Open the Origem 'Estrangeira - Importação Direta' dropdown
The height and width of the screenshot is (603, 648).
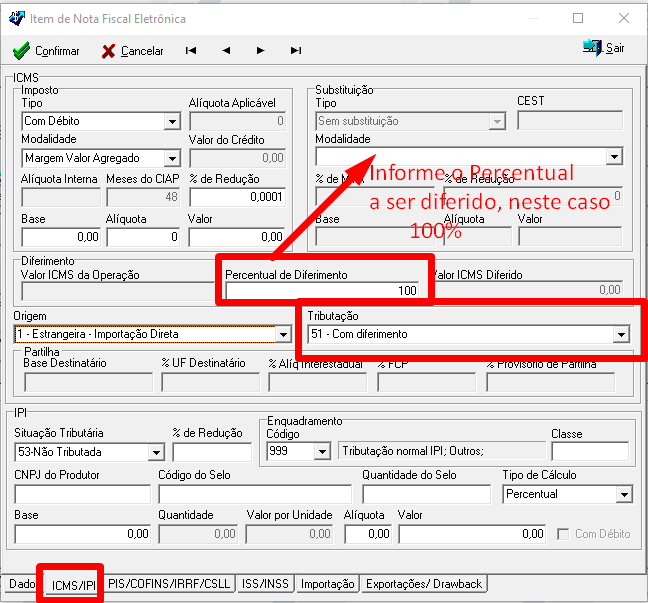tap(283, 334)
